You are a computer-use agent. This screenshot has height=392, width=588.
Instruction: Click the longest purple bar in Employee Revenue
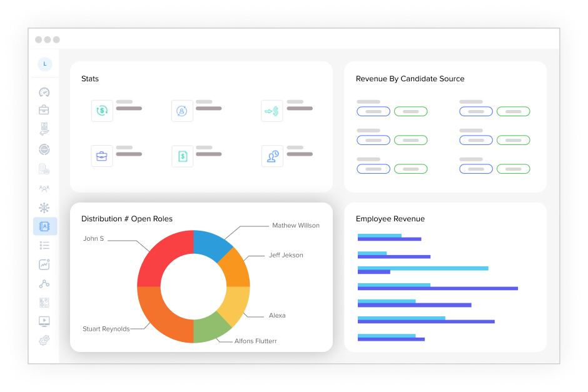click(438, 288)
